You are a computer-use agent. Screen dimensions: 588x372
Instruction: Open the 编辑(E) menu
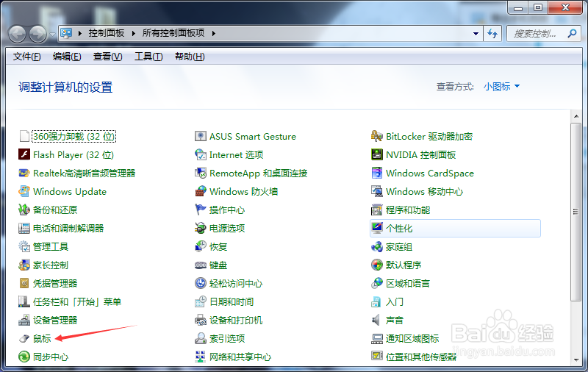pos(67,57)
